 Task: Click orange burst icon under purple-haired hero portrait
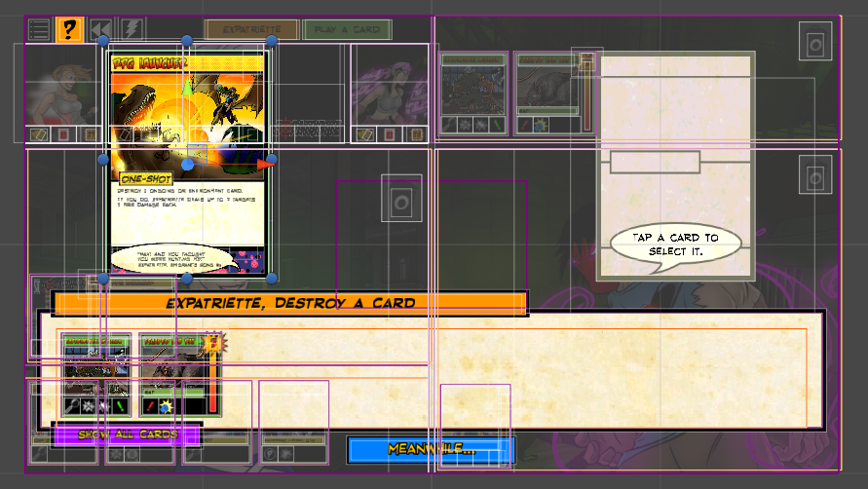(x=416, y=134)
